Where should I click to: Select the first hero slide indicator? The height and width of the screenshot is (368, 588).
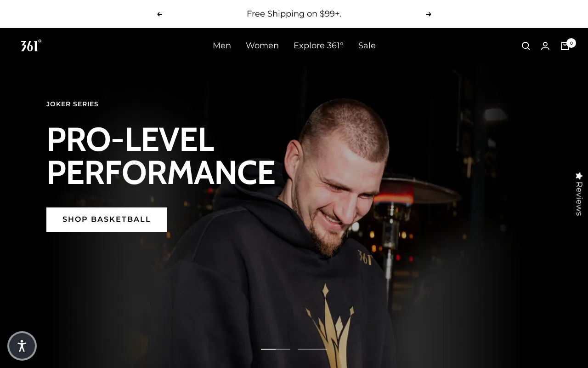(276, 349)
